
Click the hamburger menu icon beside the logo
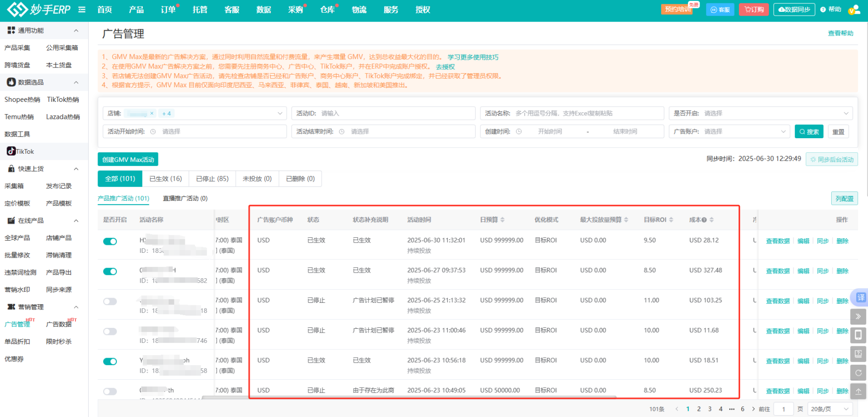pyautogui.click(x=82, y=9)
